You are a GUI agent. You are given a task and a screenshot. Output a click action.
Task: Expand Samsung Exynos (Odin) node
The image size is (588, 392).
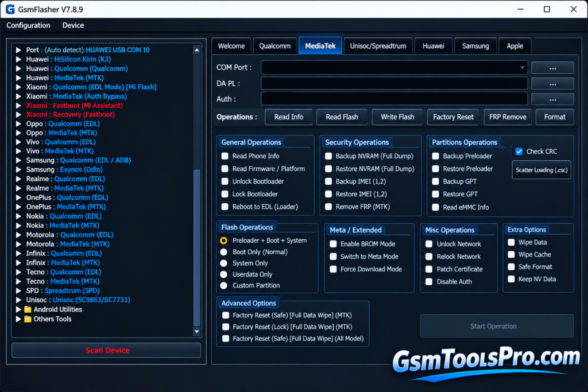pos(18,170)
